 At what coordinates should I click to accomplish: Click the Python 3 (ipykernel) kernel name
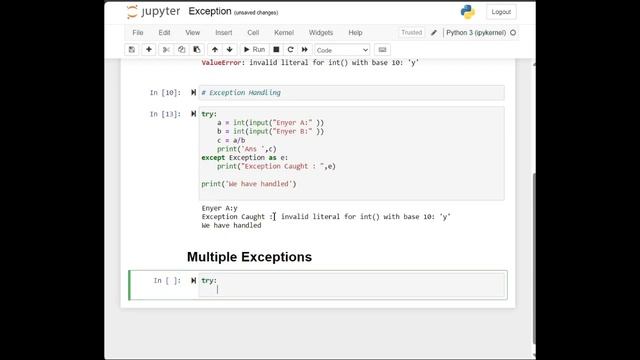(x=476, y=33)
